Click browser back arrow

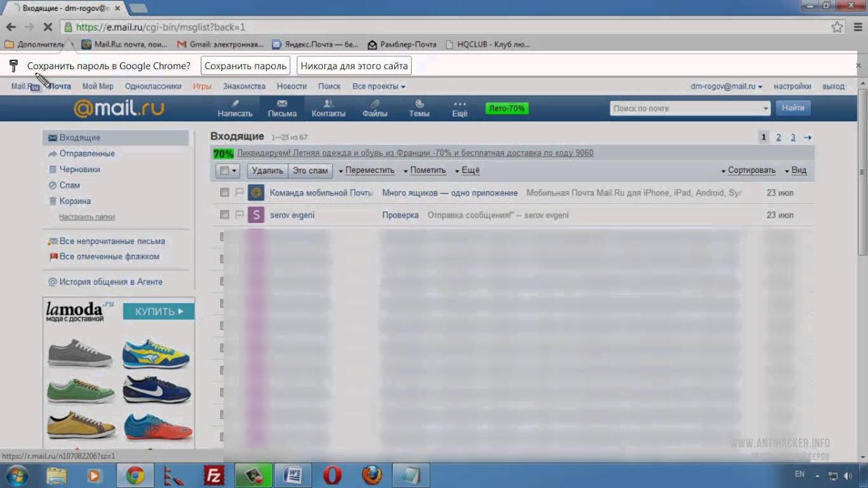(x=11, y=27)
